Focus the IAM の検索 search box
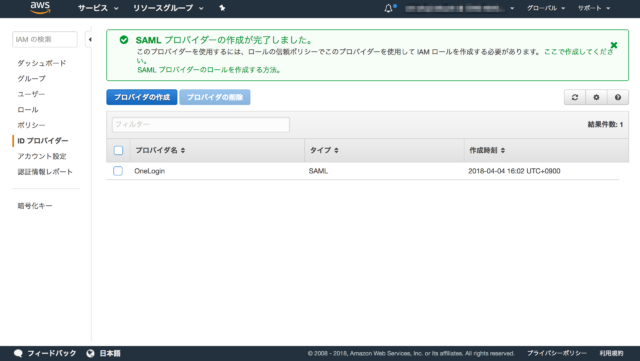The width and height of the screenshot is (640, 361). [44, 40]
